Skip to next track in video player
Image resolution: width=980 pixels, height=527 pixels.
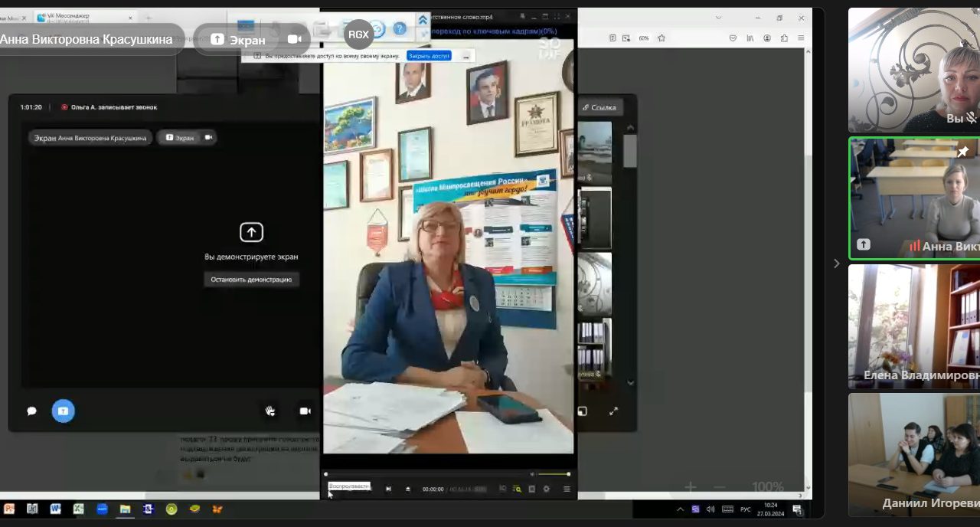click(x=388, y=489)
